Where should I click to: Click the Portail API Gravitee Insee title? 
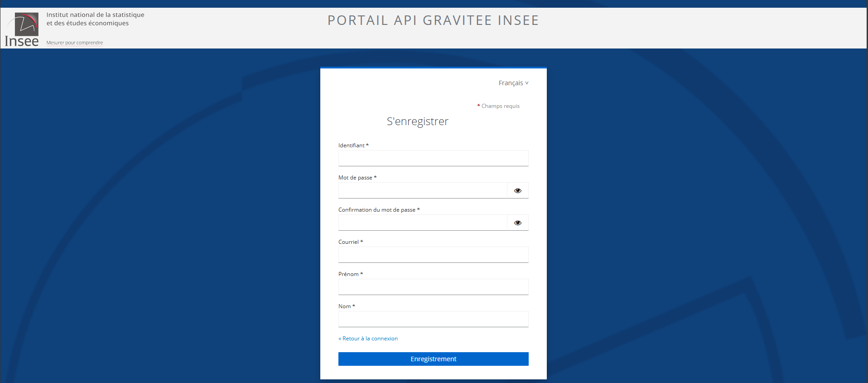pos(433,20)
